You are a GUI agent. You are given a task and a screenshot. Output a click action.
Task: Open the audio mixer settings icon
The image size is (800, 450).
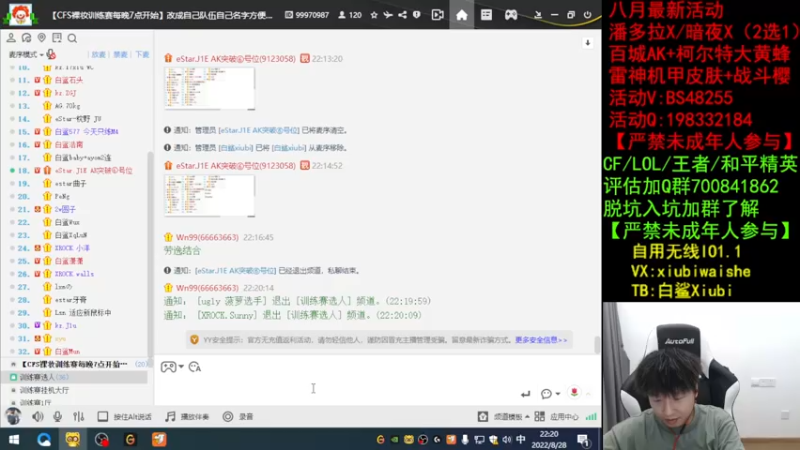79,417
